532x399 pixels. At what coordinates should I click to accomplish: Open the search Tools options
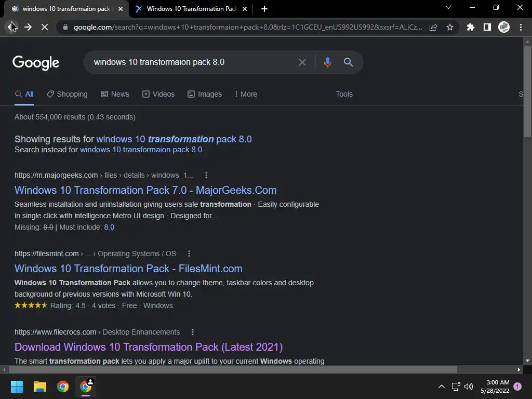click(344, 94)
